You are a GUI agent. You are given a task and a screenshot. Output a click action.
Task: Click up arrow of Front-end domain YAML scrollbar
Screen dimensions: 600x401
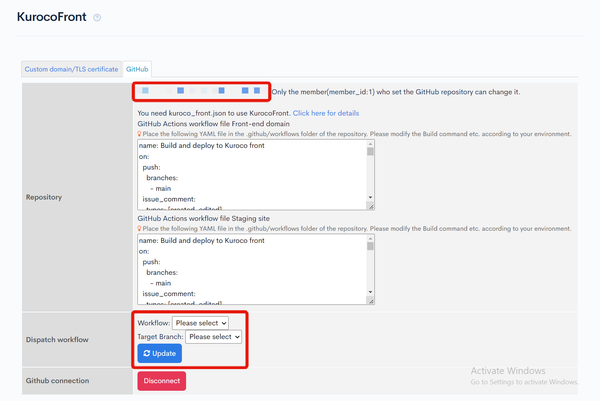tap(370, 144)
